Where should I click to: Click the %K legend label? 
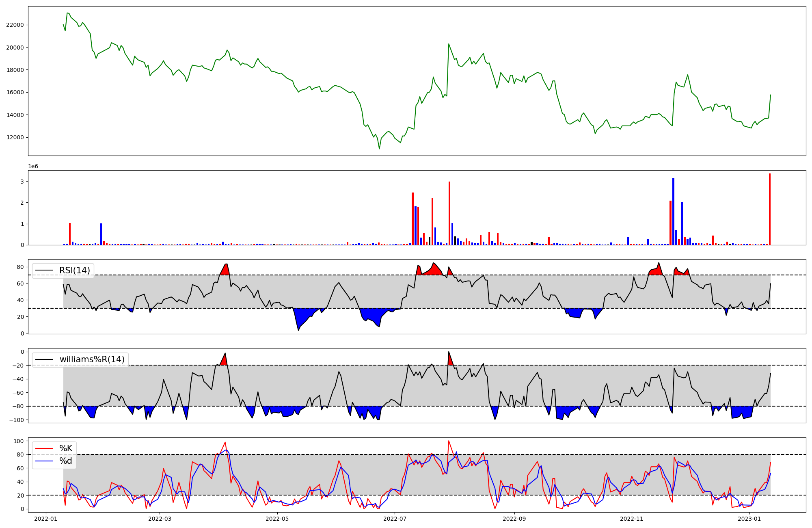pos(66,448)
